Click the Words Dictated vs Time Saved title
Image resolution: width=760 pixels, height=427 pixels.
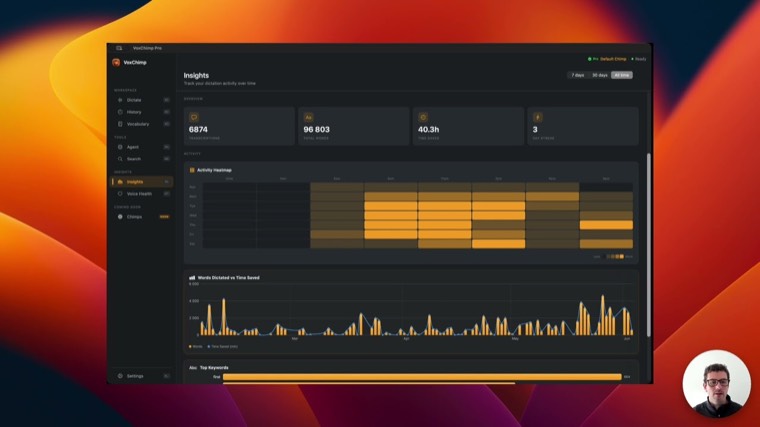(x=228, y=278)
